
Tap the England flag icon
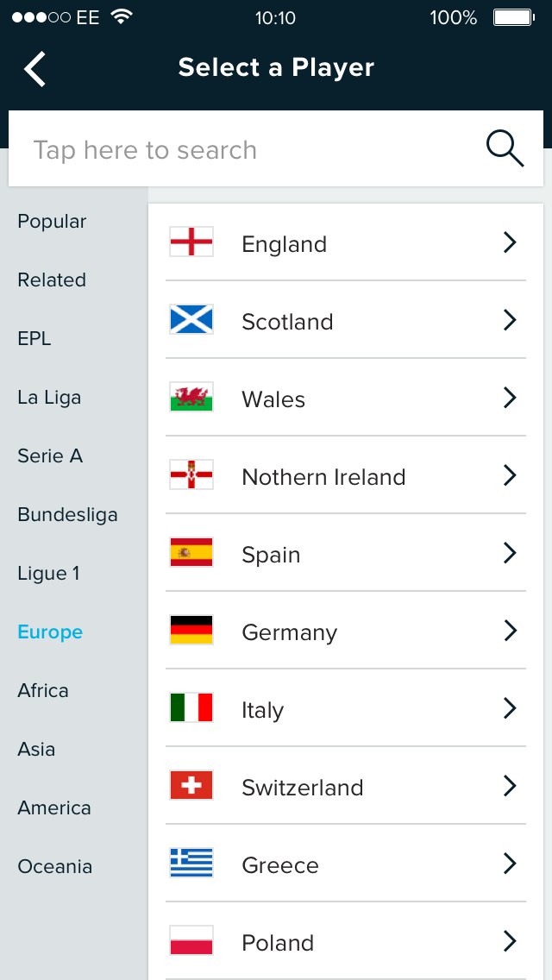[191, 242]
